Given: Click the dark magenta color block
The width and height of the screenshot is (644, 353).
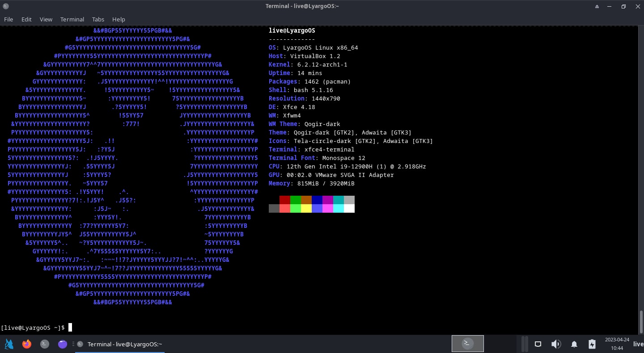Looking at the screenshot, I should tap(328, 200).
